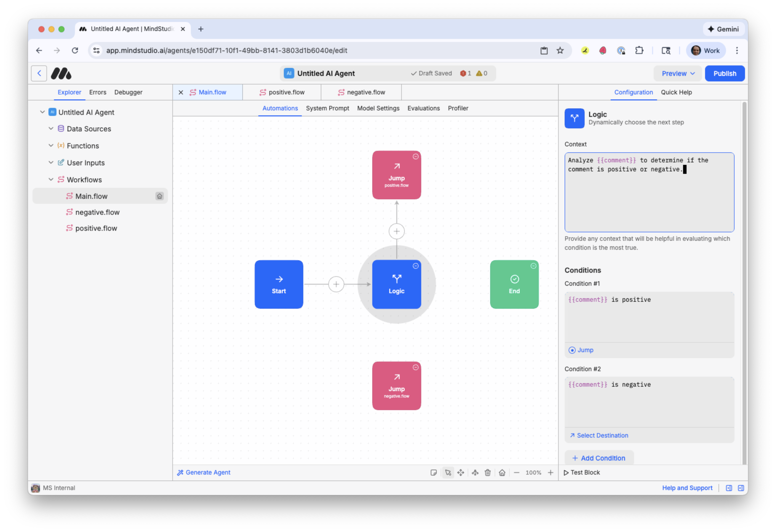Toggle the Jump radio under Condition #1
This screenshot has height=532, width=776.
coord(572,350)
